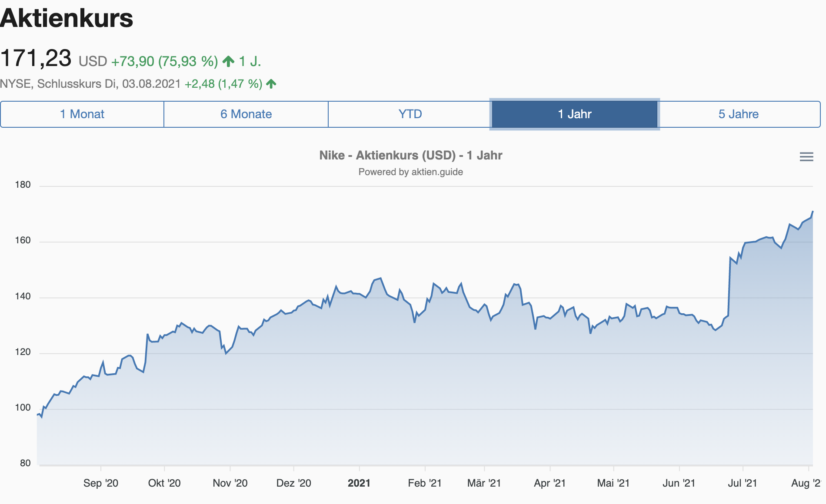Viewport: 826px width, 504px height.
Task: Click the chart title Nike - Aktienkurs (USD)
Action: 411,156
